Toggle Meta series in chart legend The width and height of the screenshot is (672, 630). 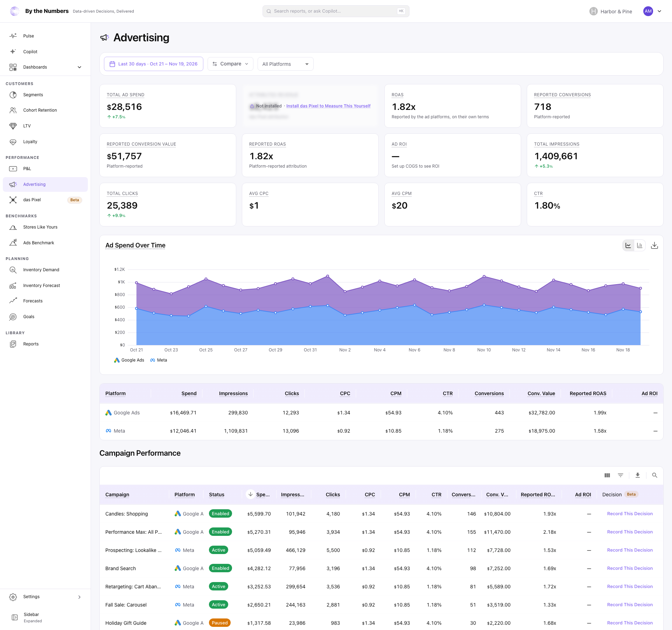[x=159, y=360]
